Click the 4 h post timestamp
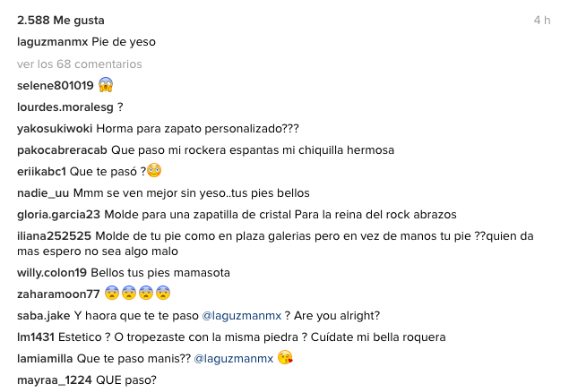The height and width of the screenshot is (392, 569). 542,21
